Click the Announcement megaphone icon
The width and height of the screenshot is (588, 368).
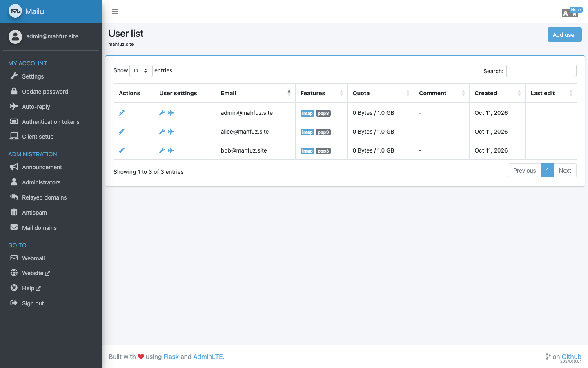(x=14, y=167)
